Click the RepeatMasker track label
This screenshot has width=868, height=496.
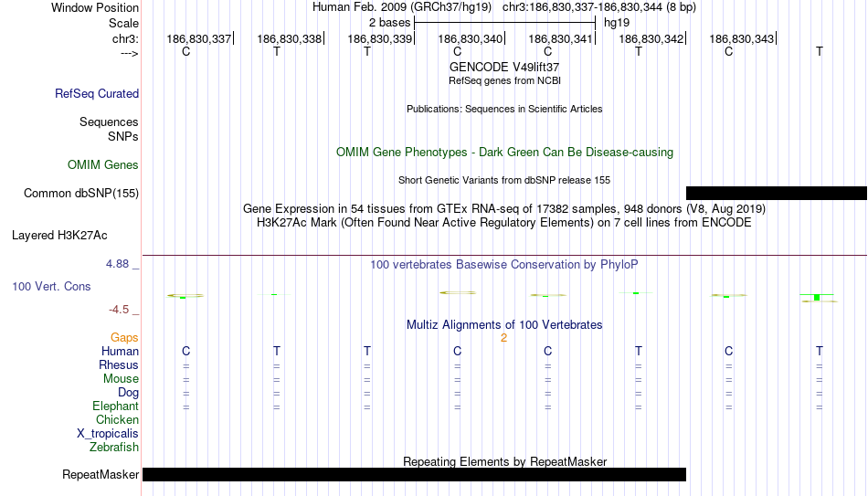click(x=101, y=474)
